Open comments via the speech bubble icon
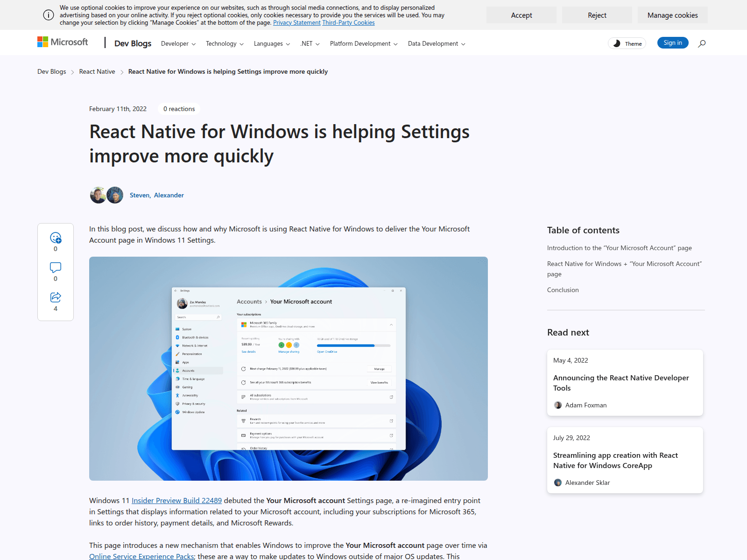The height and width of the screenshot is (560, 747). click(56, 267)
